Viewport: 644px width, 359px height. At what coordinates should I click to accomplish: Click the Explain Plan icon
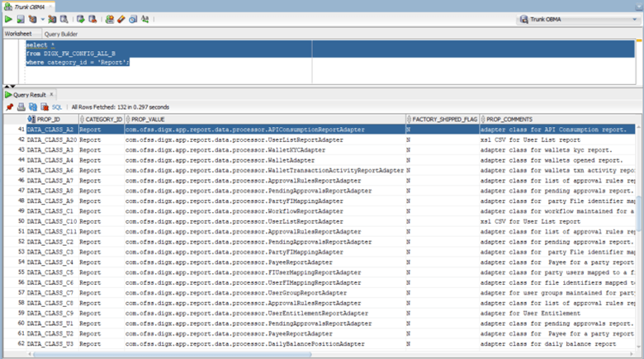coord(32,19)
